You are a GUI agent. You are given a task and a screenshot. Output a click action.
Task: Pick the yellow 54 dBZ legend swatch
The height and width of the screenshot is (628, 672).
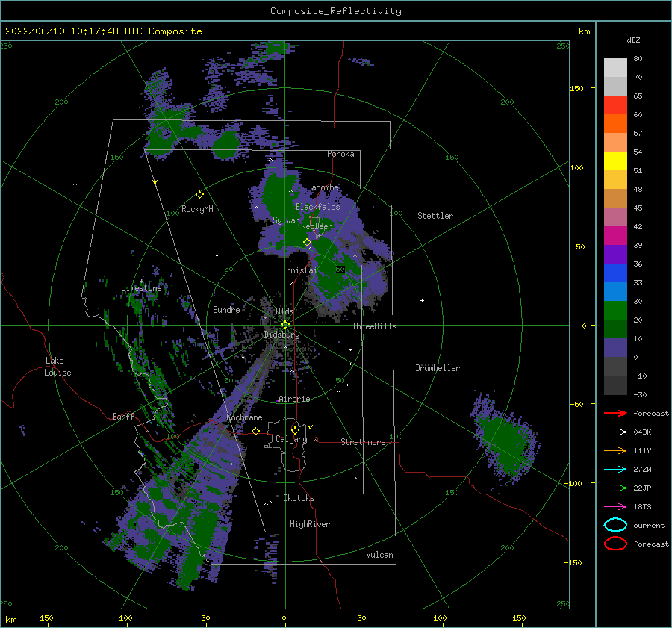click(x=615, y=161)
